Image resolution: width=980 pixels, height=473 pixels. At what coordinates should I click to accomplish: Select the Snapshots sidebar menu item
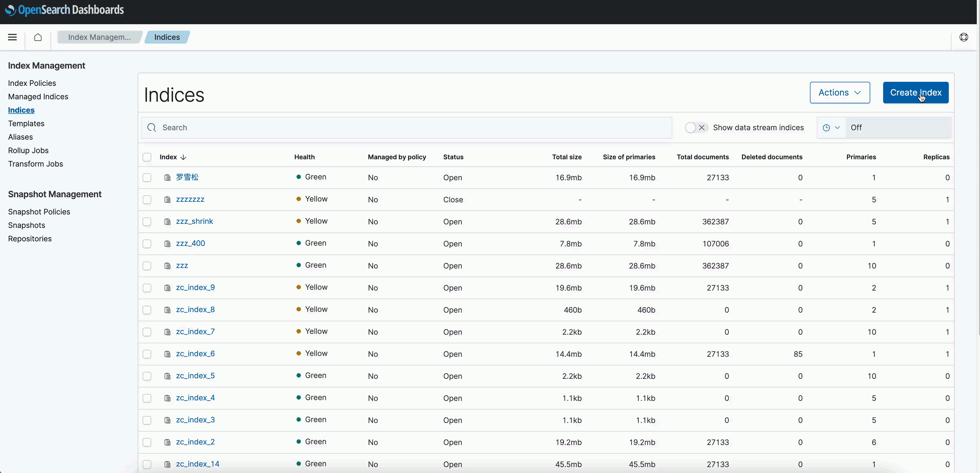(x=26, y=225)
